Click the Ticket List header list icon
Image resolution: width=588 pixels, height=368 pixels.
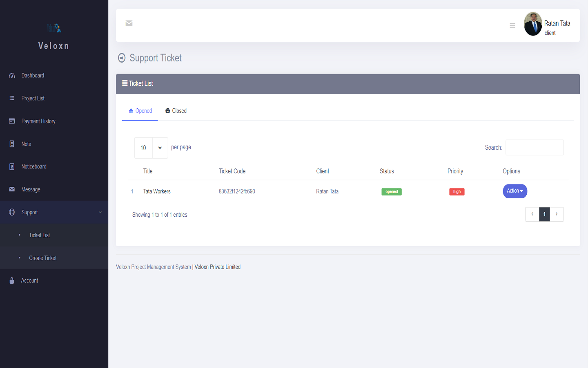[x=124, y=83]
